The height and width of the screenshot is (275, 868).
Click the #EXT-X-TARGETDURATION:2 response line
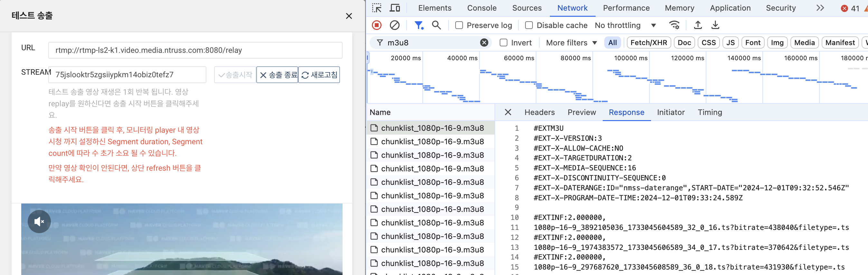point(583,158)
